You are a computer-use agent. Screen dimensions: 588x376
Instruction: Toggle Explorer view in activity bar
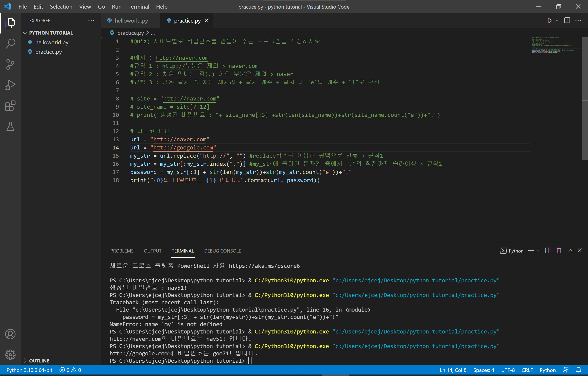coord(10,23)
